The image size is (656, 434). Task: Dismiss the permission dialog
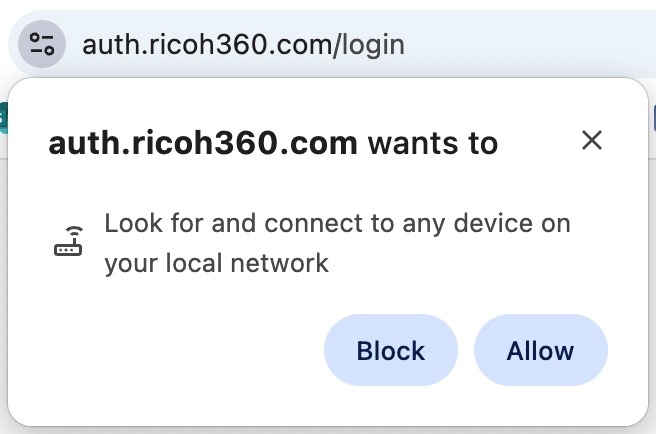(x=592, y=141)
